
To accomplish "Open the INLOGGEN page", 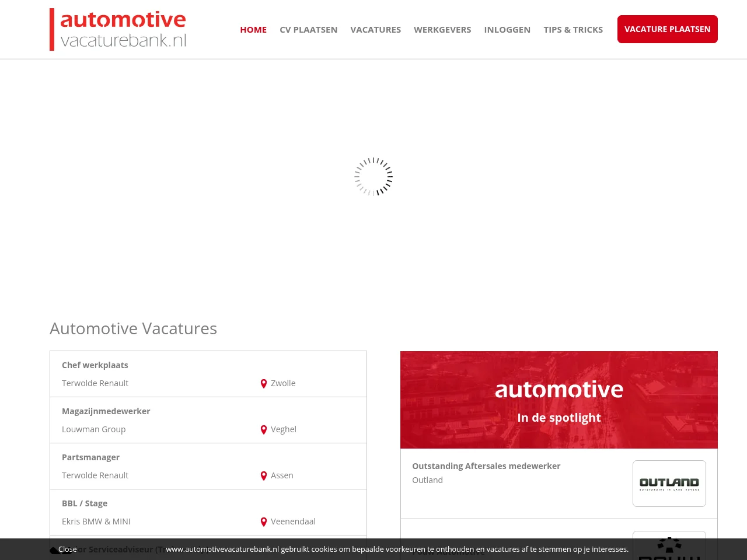I will pyautogui.click(x=507, y=30).
